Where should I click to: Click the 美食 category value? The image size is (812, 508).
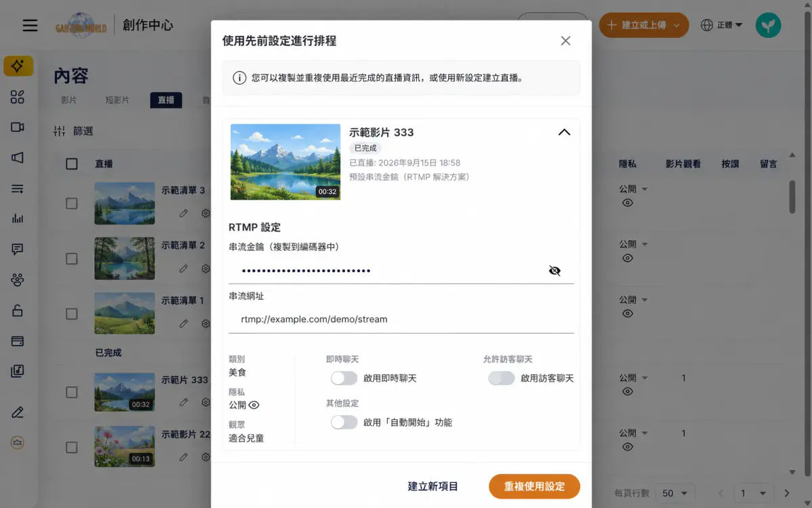238,372
